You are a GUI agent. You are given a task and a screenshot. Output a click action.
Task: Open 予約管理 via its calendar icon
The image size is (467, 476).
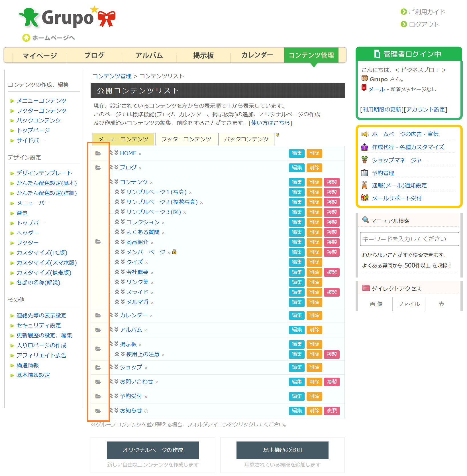click(x=365, y=173)
